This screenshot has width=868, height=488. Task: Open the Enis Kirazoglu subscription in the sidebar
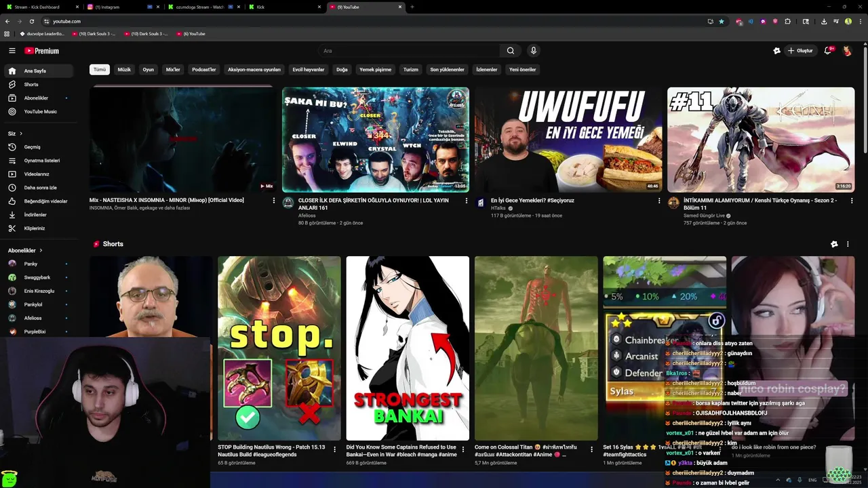39,291
